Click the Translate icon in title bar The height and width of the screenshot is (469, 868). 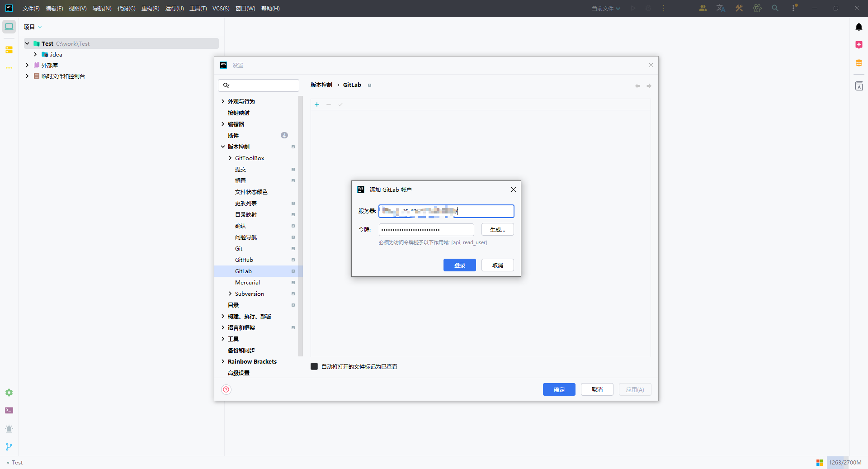[x=721, y=8]
